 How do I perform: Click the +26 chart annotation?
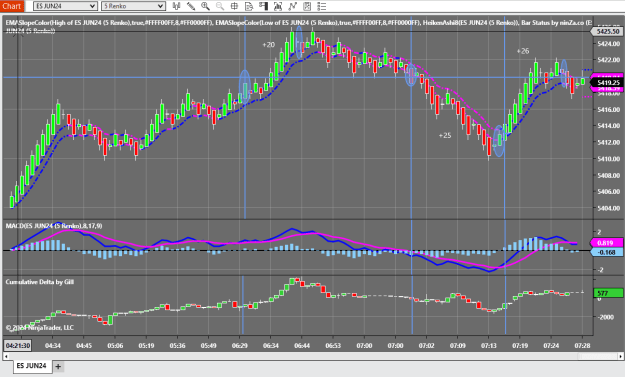click(x=523, y=51)
